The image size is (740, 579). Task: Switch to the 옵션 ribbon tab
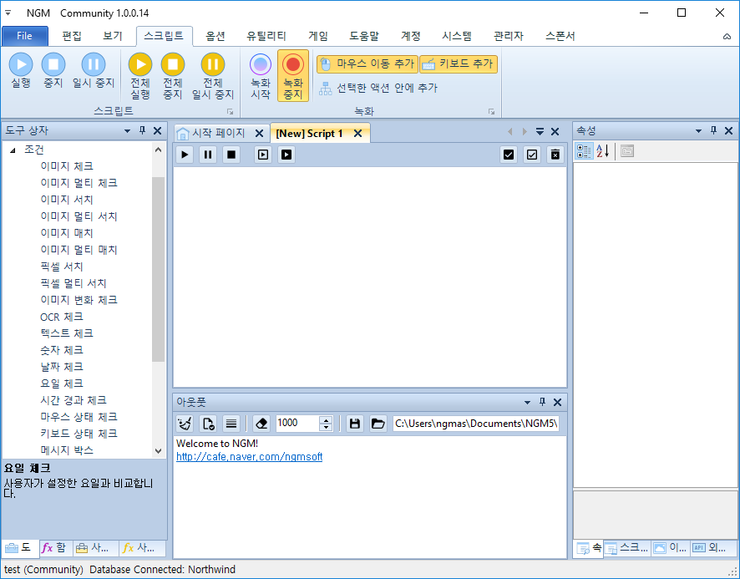215,36
